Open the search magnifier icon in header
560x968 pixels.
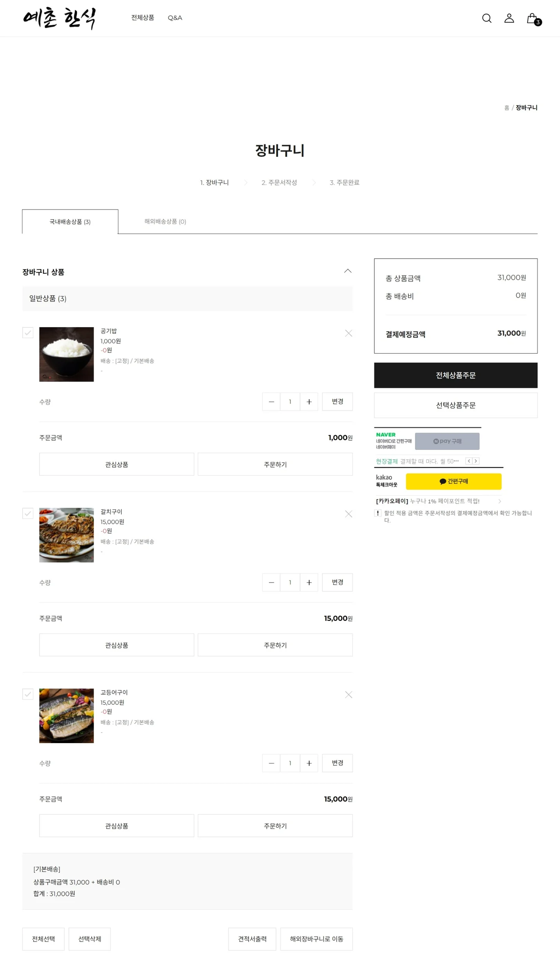[x=486, y=18]
